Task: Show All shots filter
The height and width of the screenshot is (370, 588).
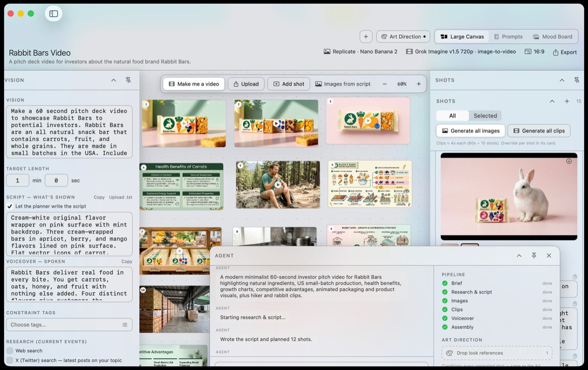Action: coord(452,116)
